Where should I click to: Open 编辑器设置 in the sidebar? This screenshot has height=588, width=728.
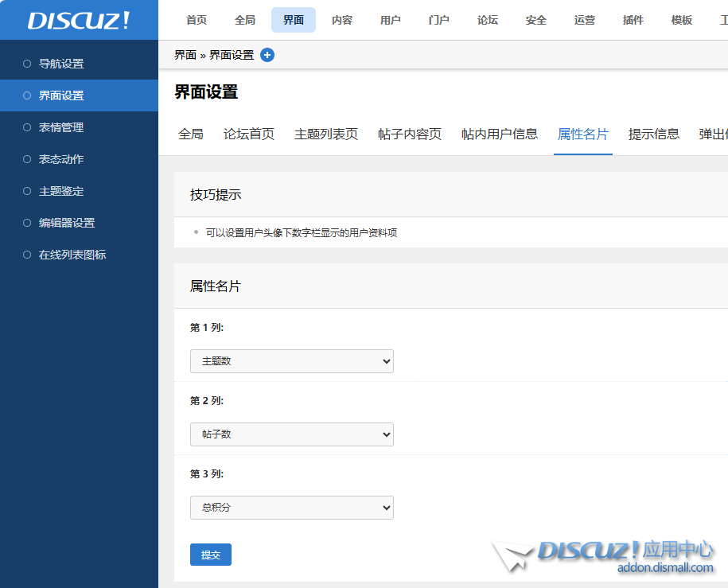point(67,223)
